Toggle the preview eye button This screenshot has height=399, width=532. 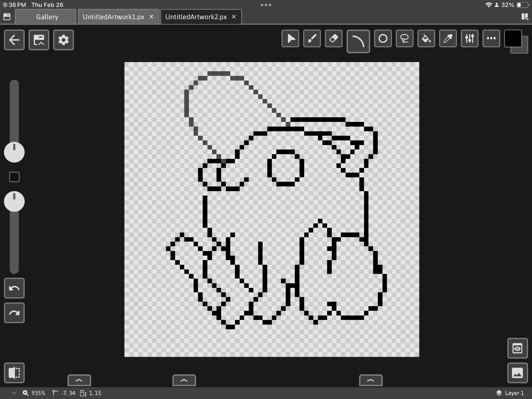pyautogui.click(x=517, y=348)
